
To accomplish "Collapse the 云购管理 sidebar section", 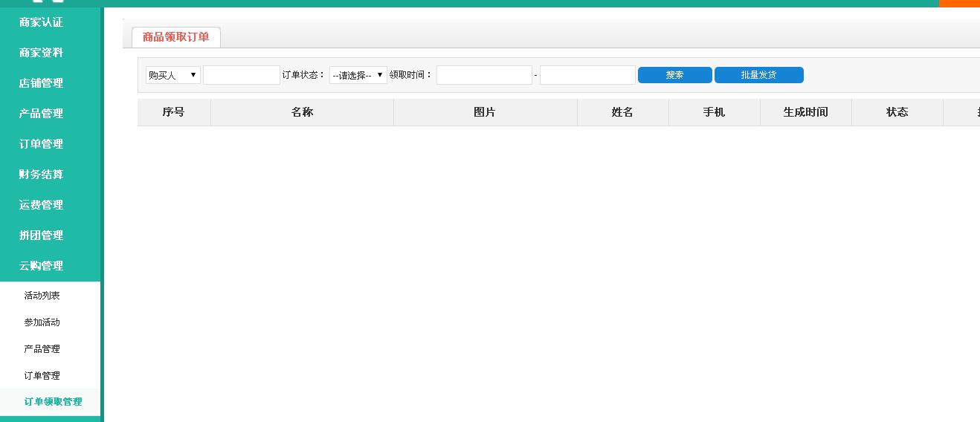I will point(42,266).
